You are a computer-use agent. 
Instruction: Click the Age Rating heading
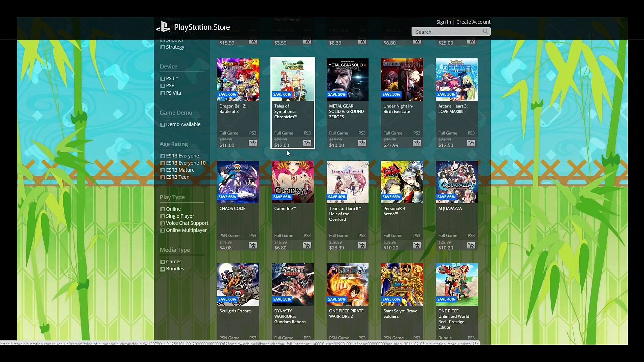coord(174,144)
